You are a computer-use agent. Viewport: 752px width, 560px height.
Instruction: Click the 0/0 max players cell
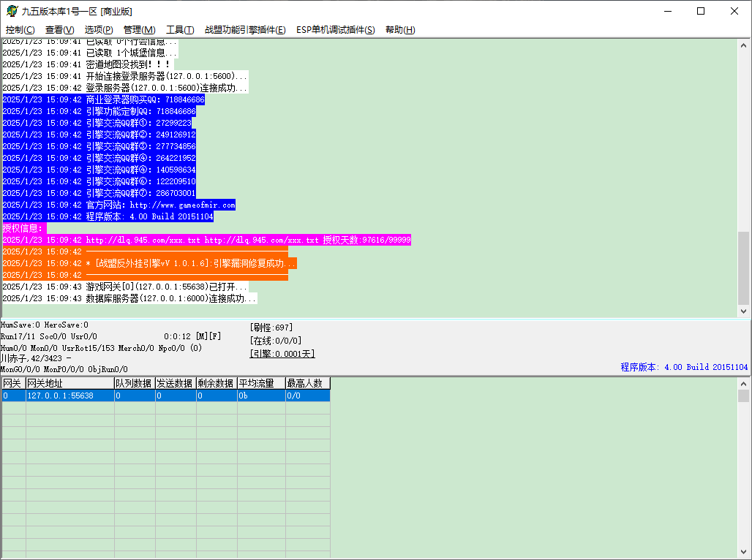click(308, 396)
